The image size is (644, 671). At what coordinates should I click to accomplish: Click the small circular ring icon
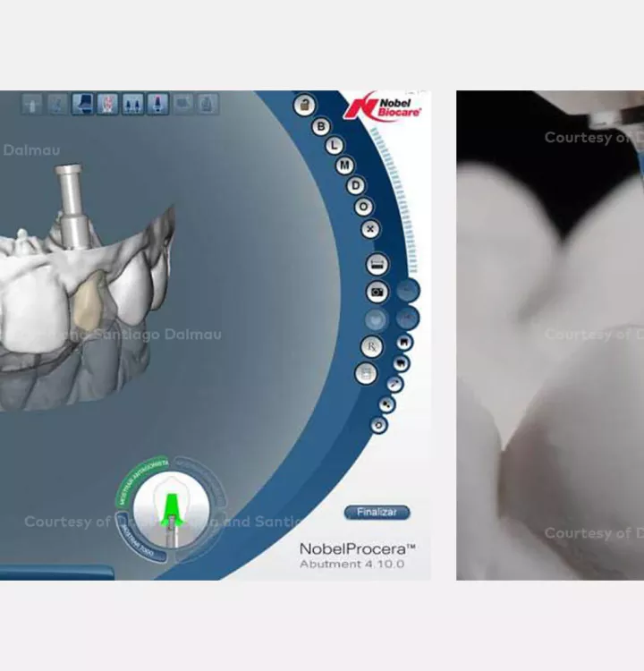pos(378,425)
